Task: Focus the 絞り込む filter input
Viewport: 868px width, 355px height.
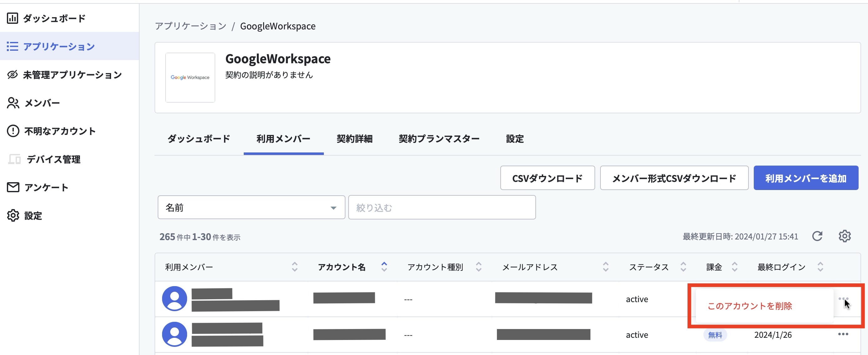Action: (442, 207)
